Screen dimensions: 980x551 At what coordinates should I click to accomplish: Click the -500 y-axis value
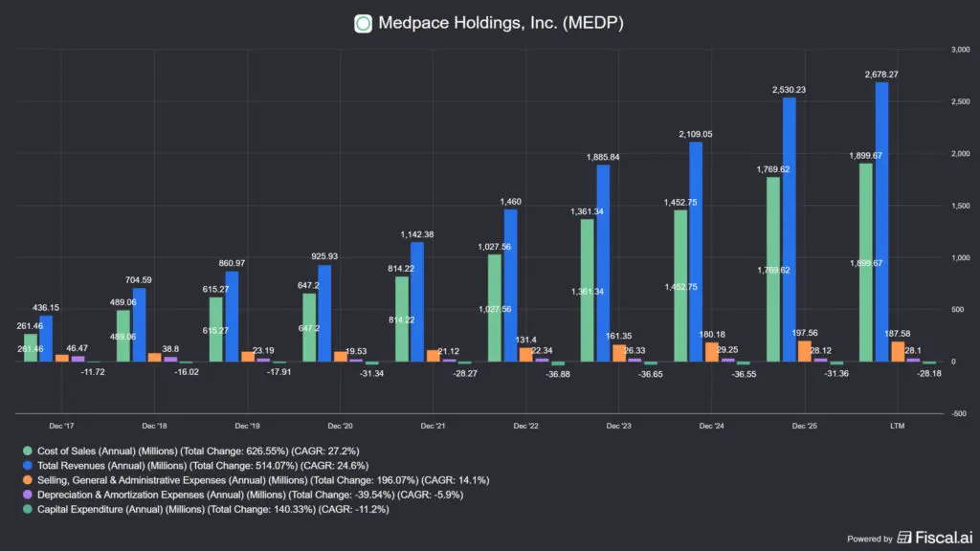point(959,413)
